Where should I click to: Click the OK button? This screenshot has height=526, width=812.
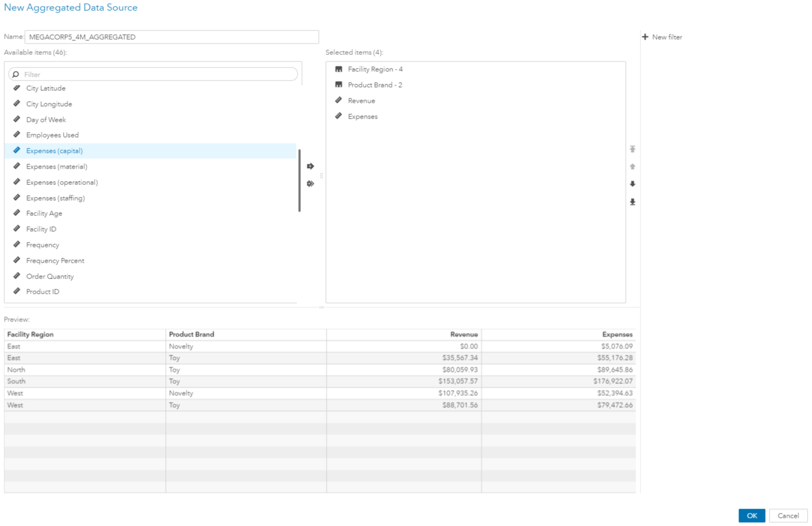752,516
